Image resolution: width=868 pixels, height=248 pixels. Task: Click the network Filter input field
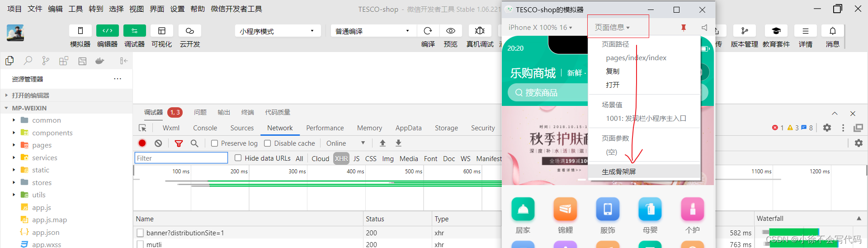click(x=181, y=158)
